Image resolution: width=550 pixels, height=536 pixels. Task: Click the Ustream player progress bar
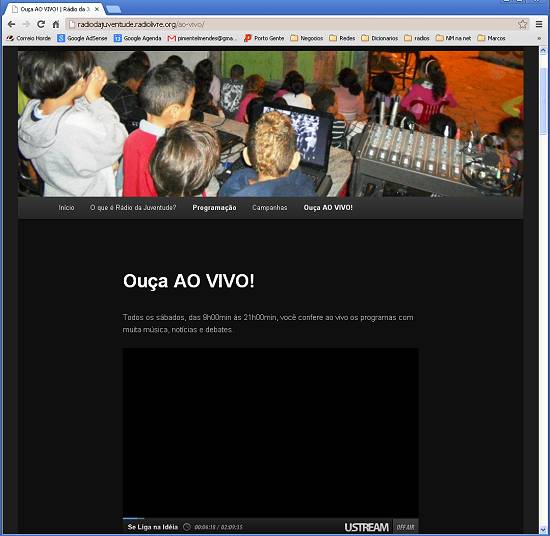coord(270,518)
